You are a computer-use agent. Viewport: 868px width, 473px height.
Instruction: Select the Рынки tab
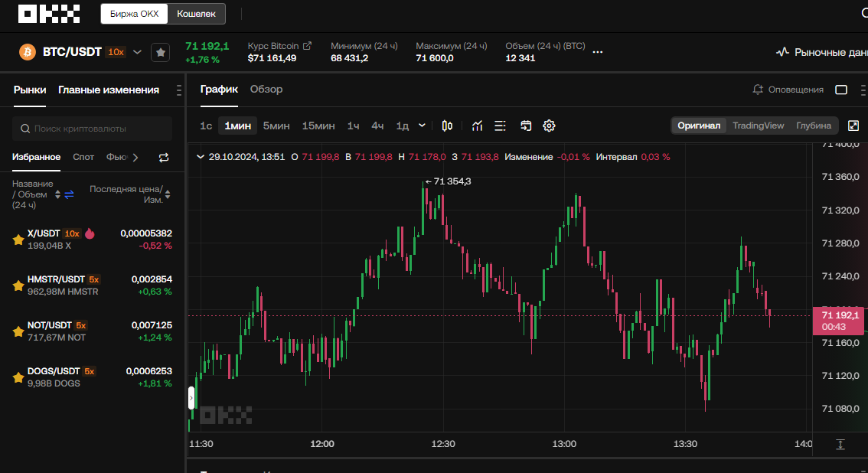click(x=30, y=90)
